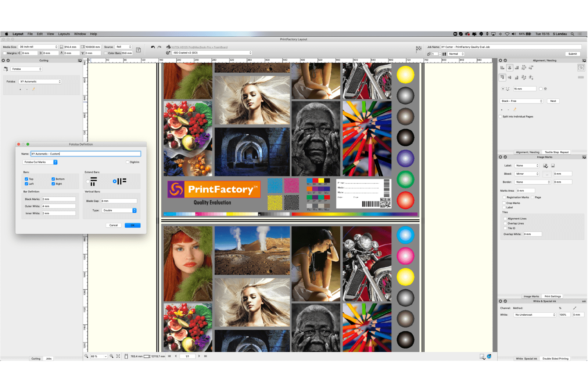Uncheck the Top bars checkbox
Viewport: 588px width, 392px height.
pyautogui.click(x=26, y=179)
